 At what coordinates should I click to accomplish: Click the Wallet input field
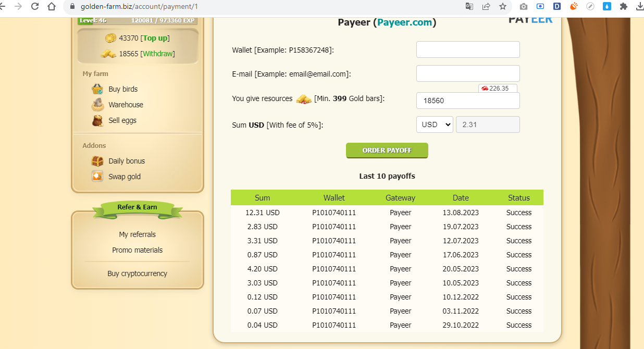pyautogui.click(x=468, y=49)
